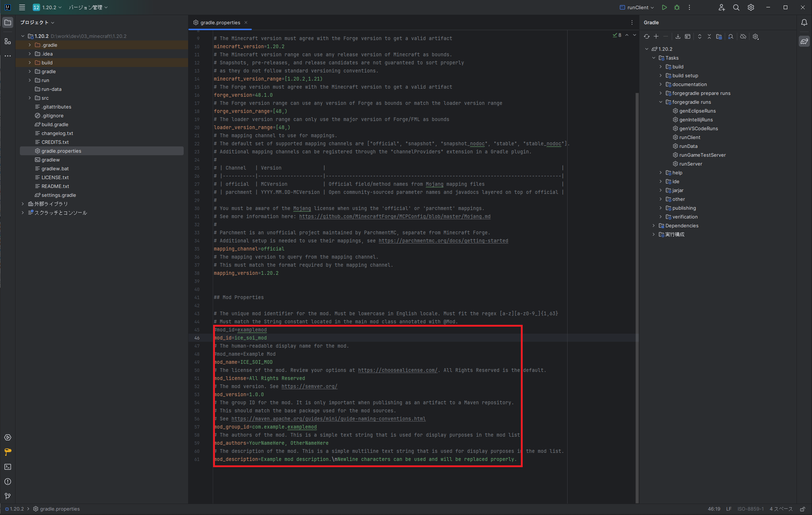
Task: Open the Services tool window
Action: pyautogui.click(x=7, y=437)
